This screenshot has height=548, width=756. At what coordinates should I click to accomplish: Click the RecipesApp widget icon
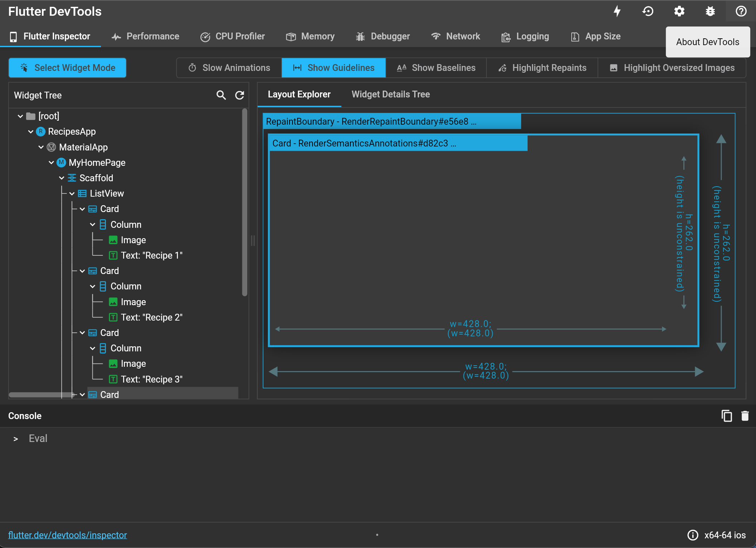[x=41, y=131]
